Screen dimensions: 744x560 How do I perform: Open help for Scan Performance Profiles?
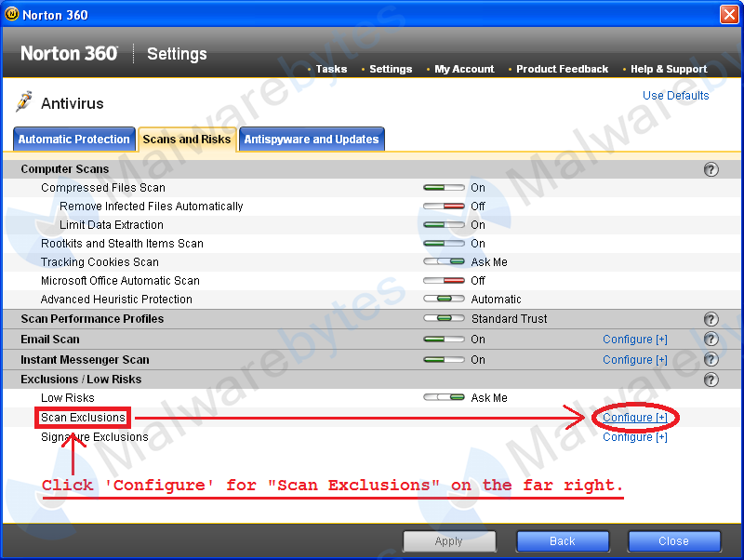[711, 319]
